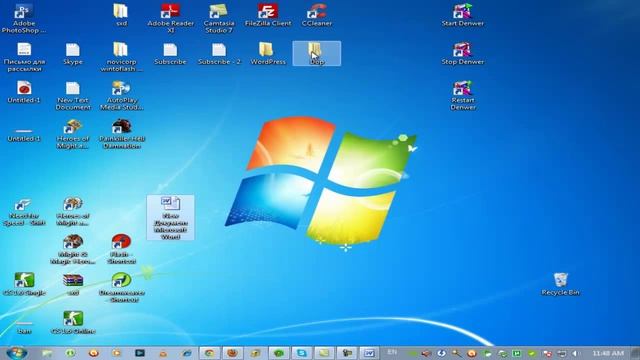Open the FileZilla Client shortcut
The image size is (640, 360).
point(268,15)
